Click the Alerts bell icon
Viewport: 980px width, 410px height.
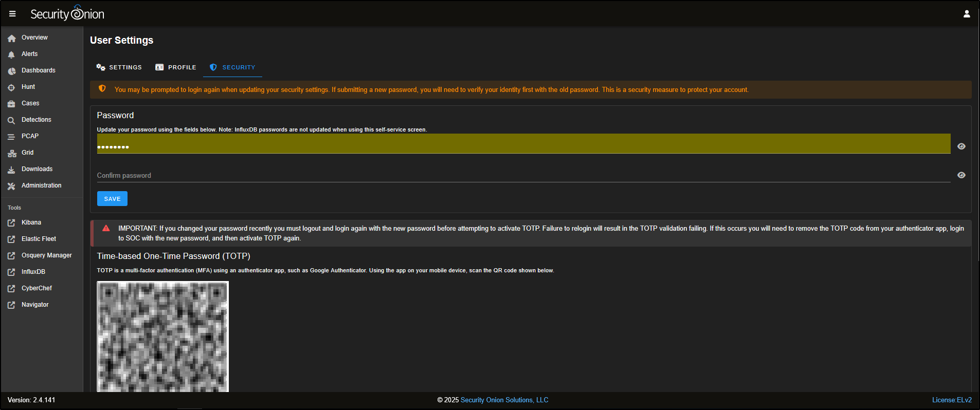pos(11,54)
